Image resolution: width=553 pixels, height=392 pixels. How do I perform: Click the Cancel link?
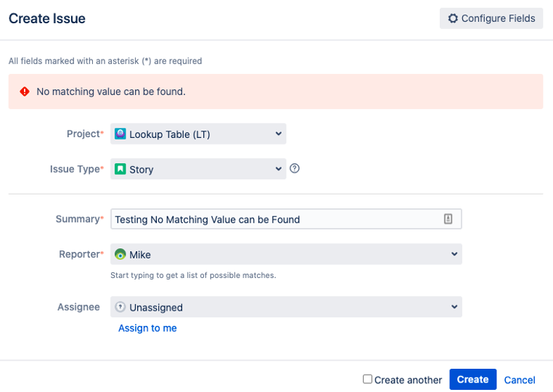(520, 380)
